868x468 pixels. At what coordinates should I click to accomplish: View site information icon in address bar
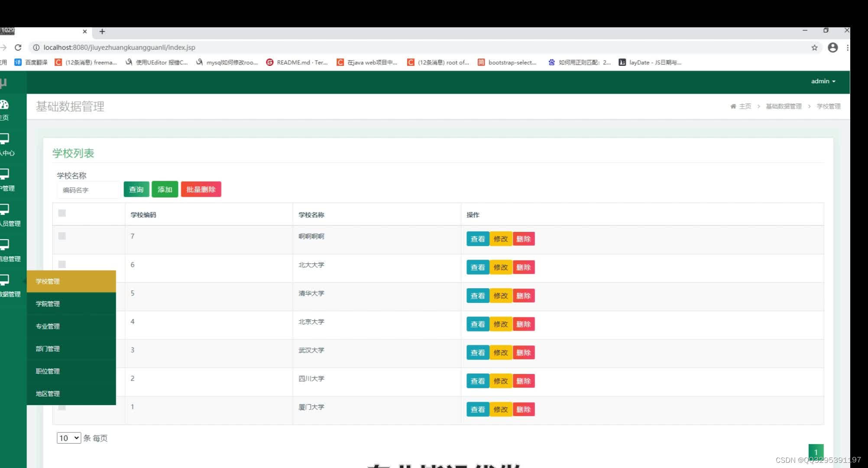36,47
